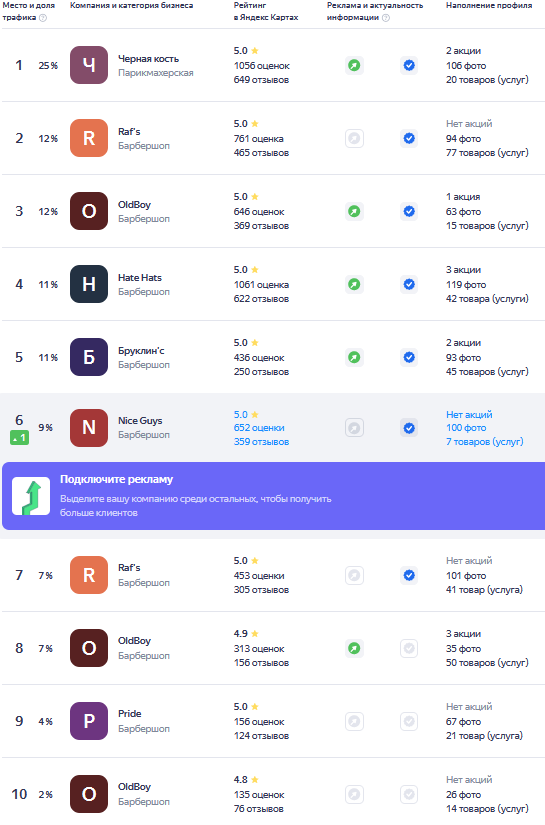Click the gray advertising icon in Raf's second-place row
The image size is (545, 825).
tap(355, 138)
